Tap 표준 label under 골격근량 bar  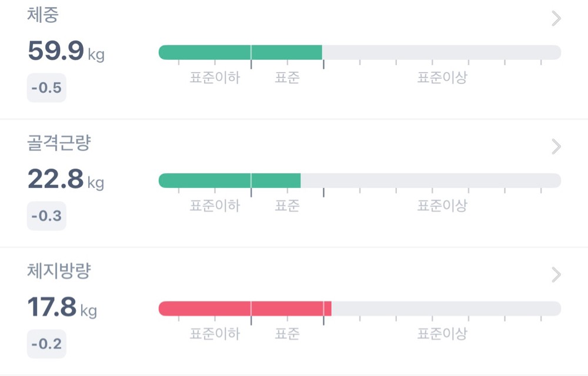click(x=287, y=206)
